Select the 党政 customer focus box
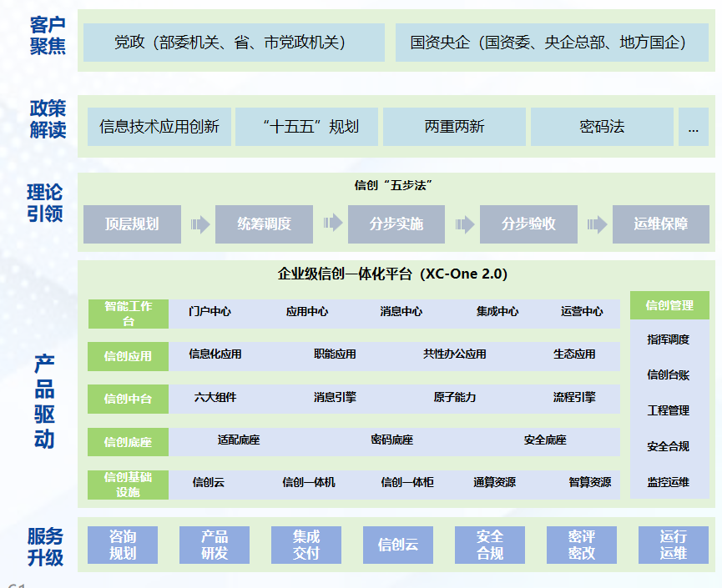Viewport: 722px width, 588px height. coord(231,43)
